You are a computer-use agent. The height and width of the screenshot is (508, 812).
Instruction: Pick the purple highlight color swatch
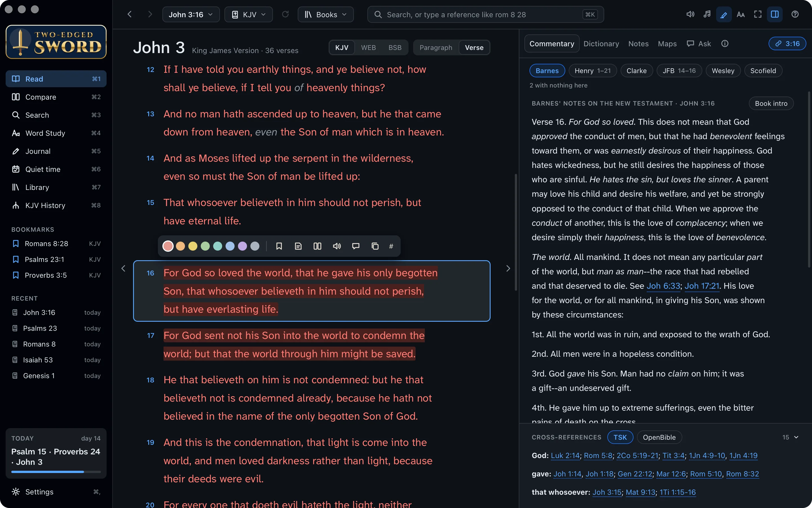(242, 246)
